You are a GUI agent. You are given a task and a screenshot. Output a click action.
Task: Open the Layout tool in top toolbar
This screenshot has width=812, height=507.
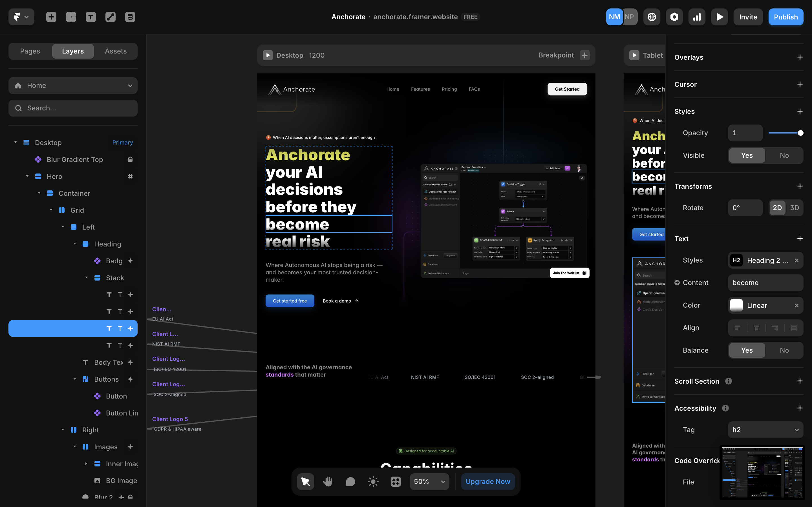tap(71, 17)
